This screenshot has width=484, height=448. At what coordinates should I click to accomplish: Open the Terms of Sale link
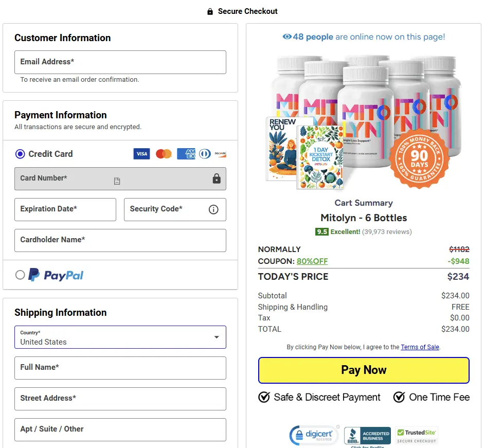420,347
